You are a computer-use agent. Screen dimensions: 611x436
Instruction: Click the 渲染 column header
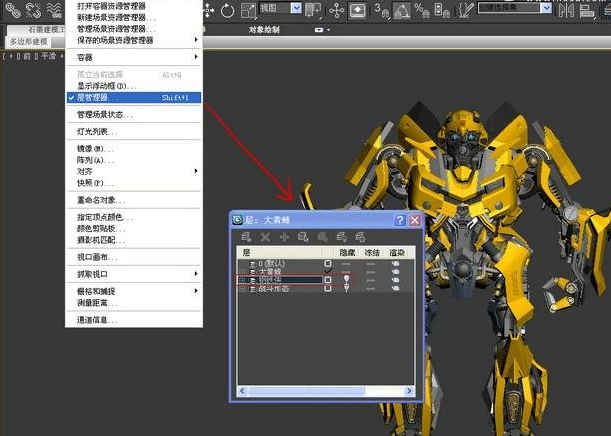[x=397, y=252]
